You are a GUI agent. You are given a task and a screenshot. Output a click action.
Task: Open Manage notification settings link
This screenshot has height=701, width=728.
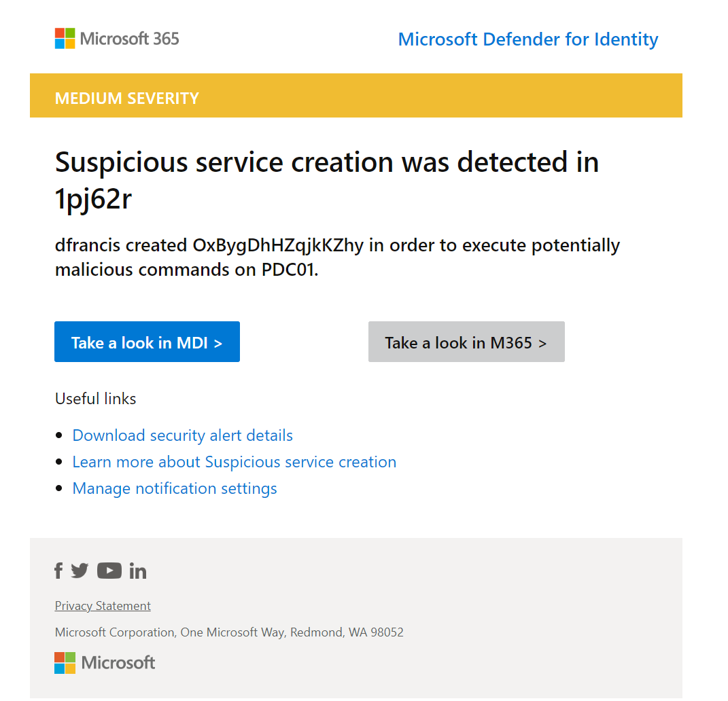[x=175, y=488]
